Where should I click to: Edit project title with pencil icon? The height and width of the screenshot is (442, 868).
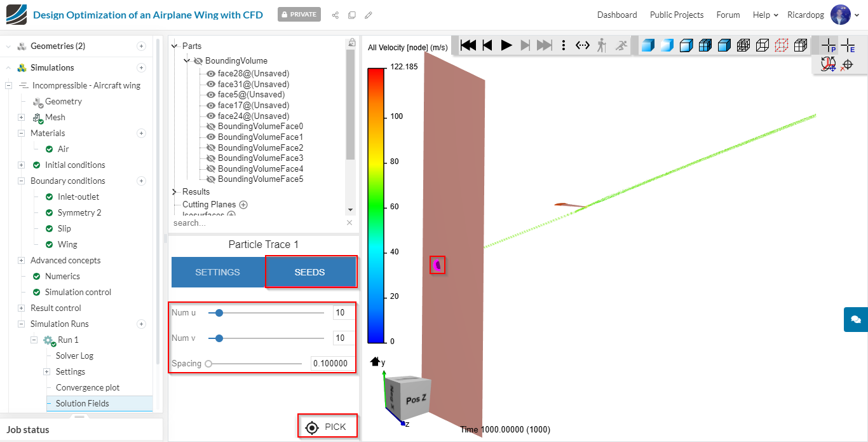[x=369, y=15]
